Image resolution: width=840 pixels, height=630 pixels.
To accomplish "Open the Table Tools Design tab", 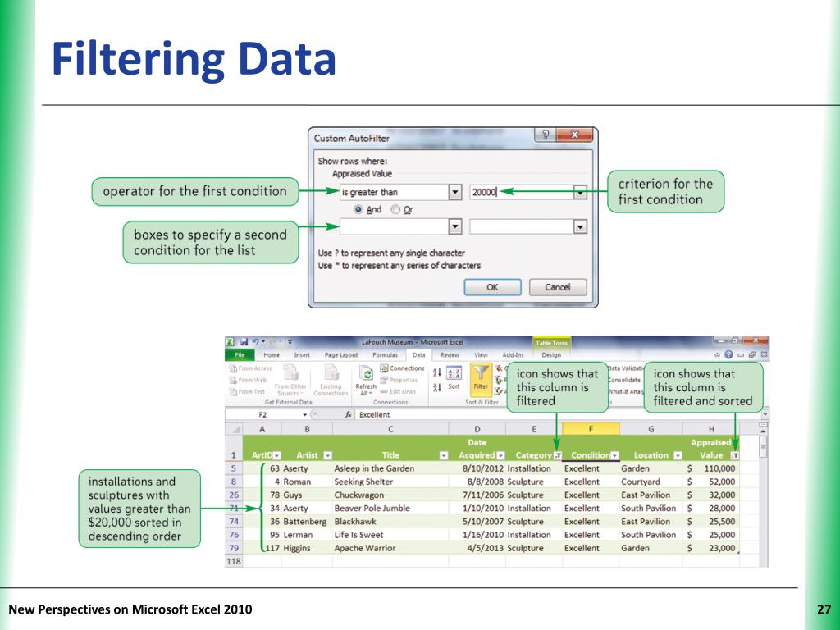I will (551, 354).
